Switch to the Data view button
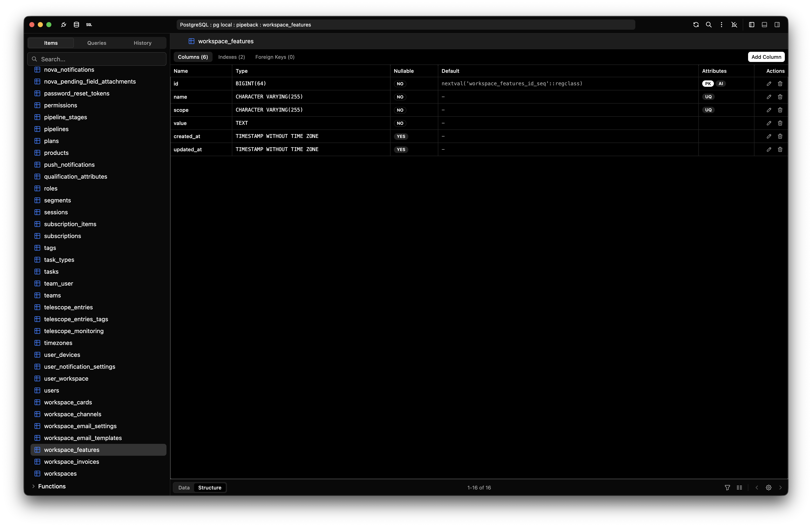Screen dimensions: 812x527 [x=184, y=488]
